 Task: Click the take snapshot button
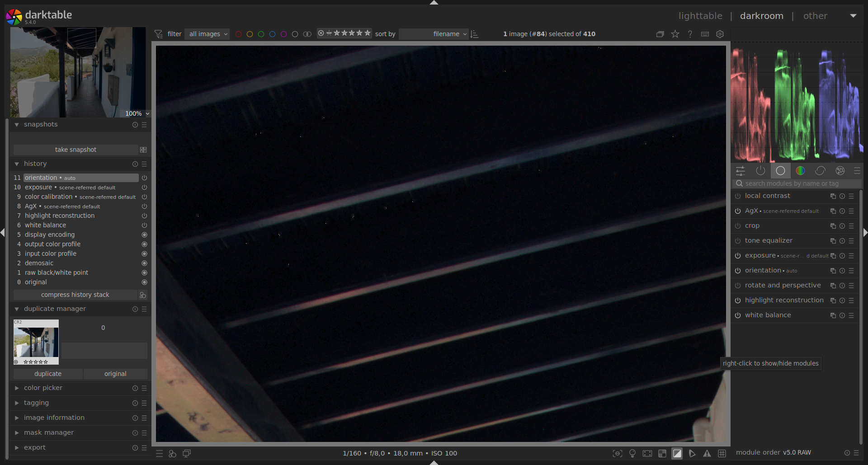[x=75, y=150]
